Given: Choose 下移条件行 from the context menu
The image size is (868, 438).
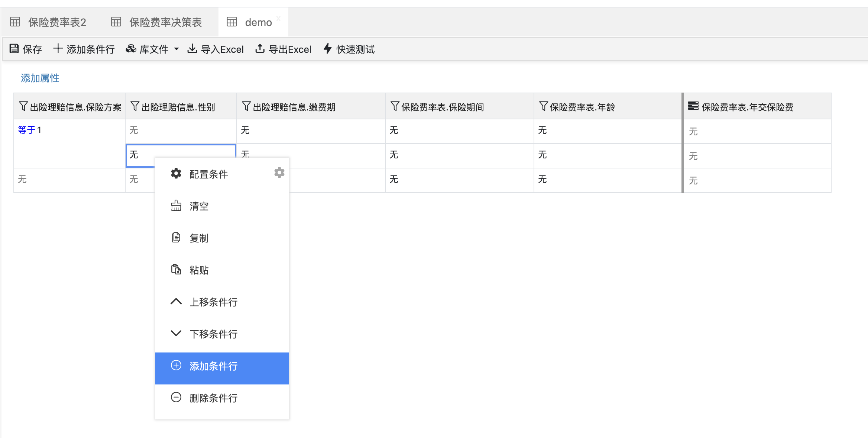Looking at the screenshot, I should coord(213,334).
